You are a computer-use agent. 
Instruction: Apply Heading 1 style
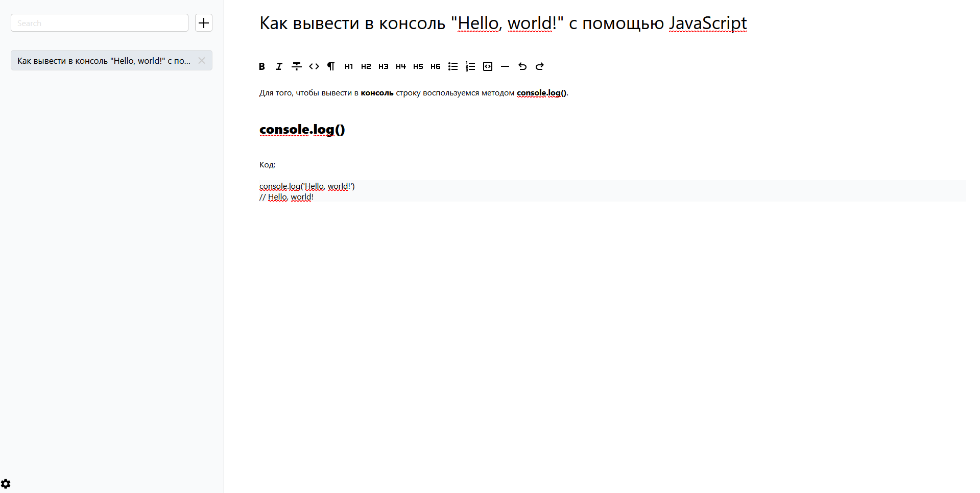coord(349,66)
